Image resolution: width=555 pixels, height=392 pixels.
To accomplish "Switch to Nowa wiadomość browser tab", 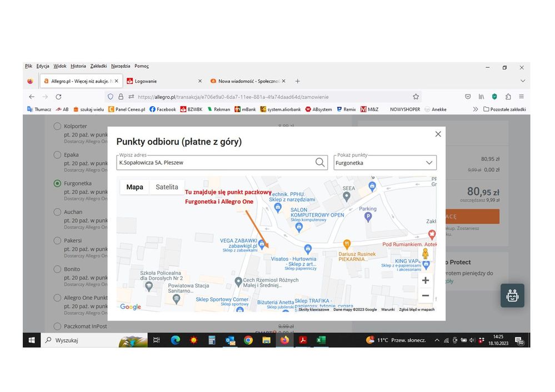I will [x=248, y=81].
